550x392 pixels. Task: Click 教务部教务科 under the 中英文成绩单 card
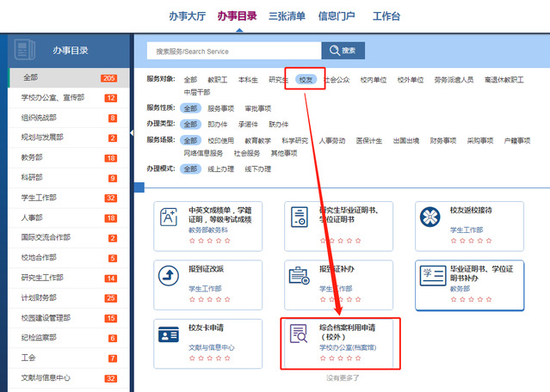click(x=208, y=230)
